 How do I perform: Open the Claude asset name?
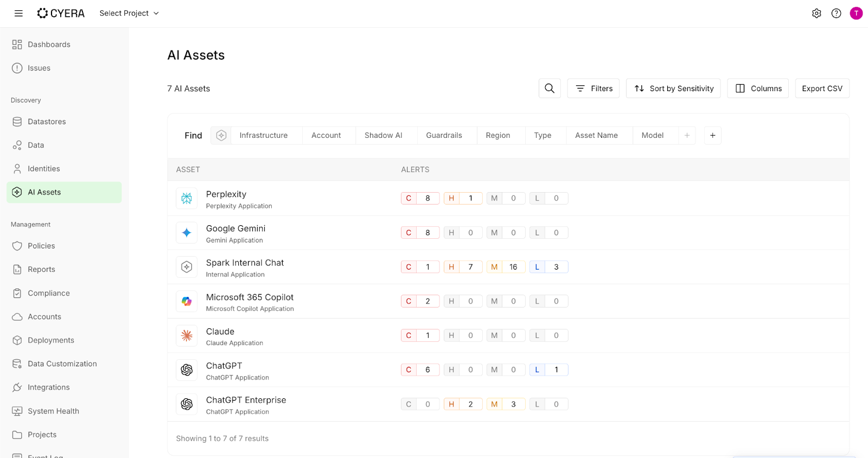(220, 332)
